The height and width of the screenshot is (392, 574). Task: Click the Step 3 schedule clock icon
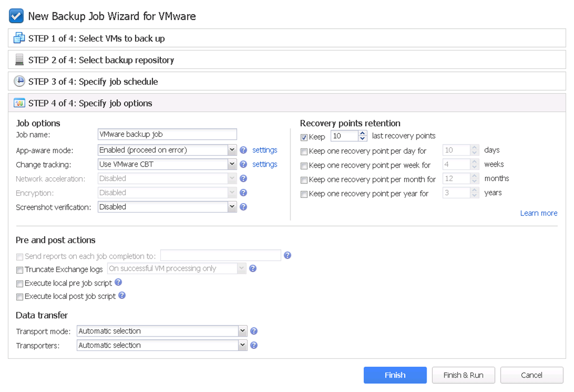click(19, 81)
